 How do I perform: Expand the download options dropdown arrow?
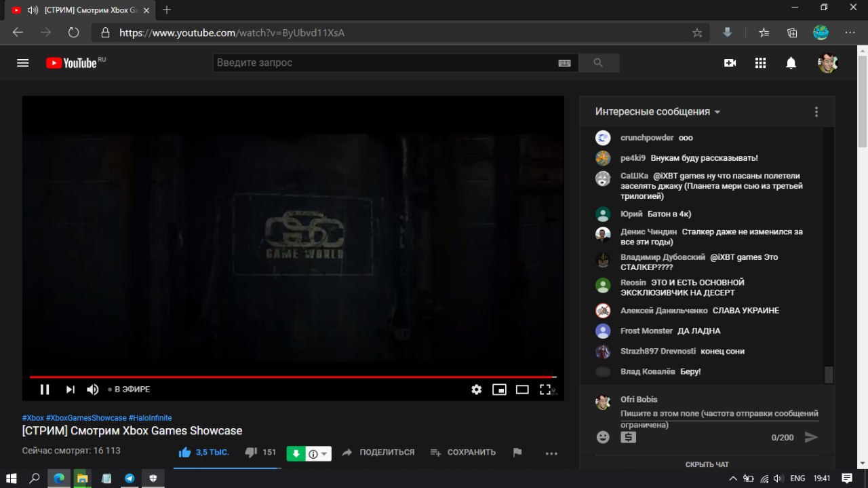coord(324,454)
